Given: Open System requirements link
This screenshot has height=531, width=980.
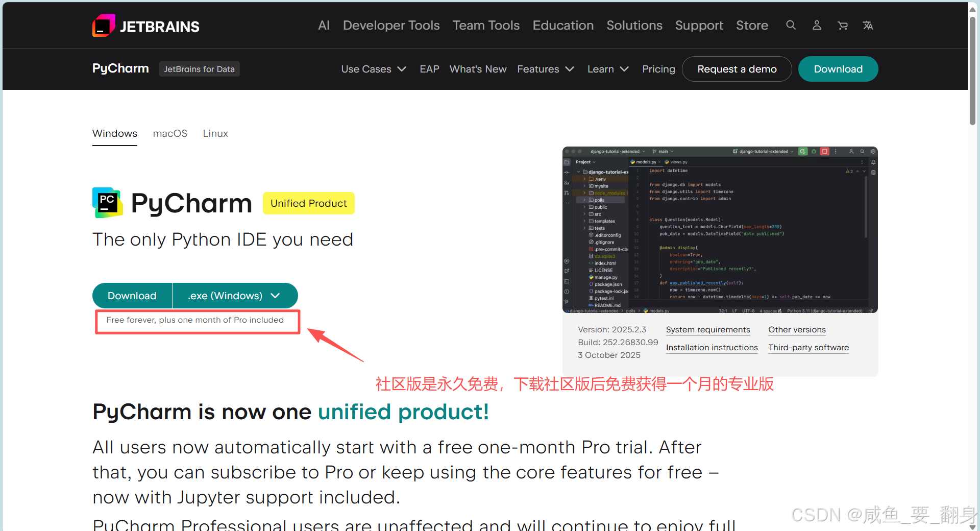Looking at the screenshot, I should click(707, 330).
